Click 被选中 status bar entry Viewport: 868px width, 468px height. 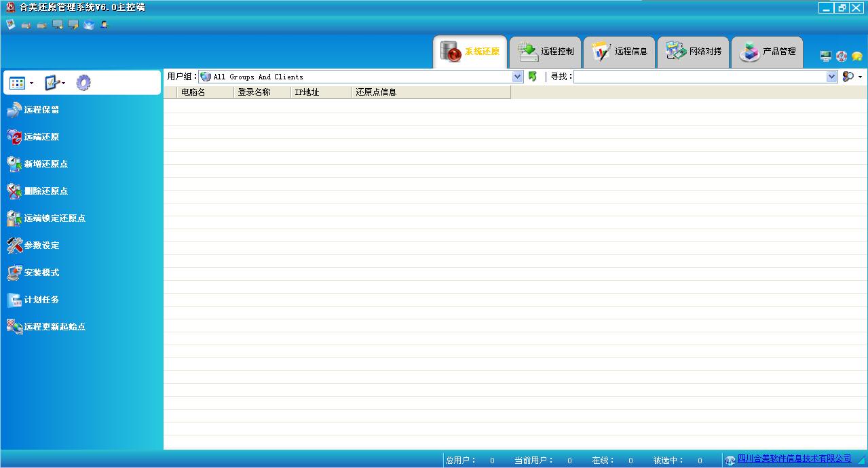pos(678,461)
